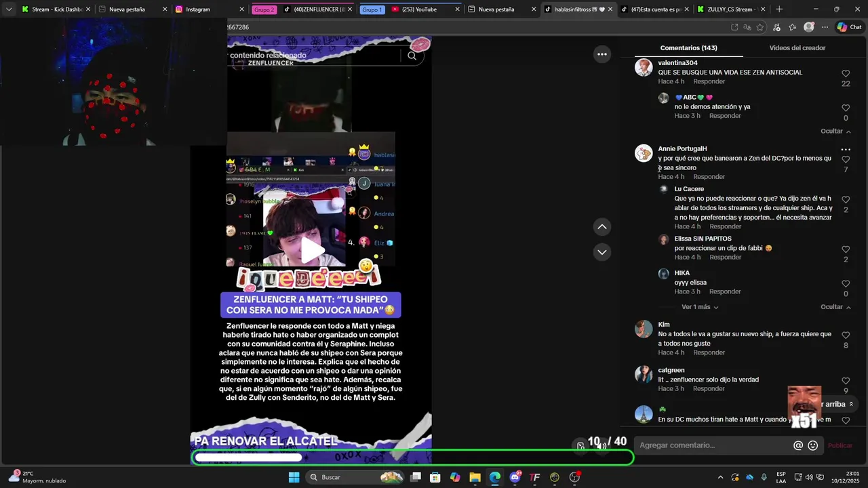Open the Copilot app from the taskbar
The width and height of the screenshot is (868, 488).
(x=455, y=477)
